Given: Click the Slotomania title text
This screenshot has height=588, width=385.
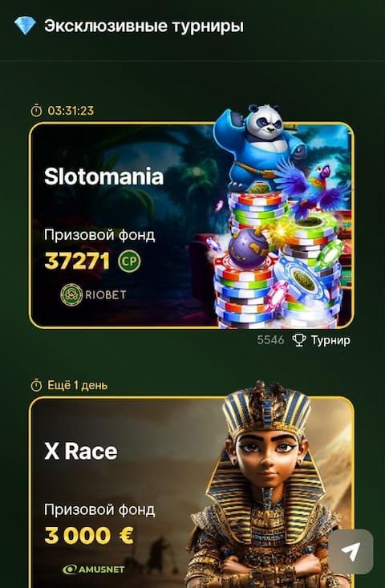Looking at the screenshot, I should (x=103, y=176).
